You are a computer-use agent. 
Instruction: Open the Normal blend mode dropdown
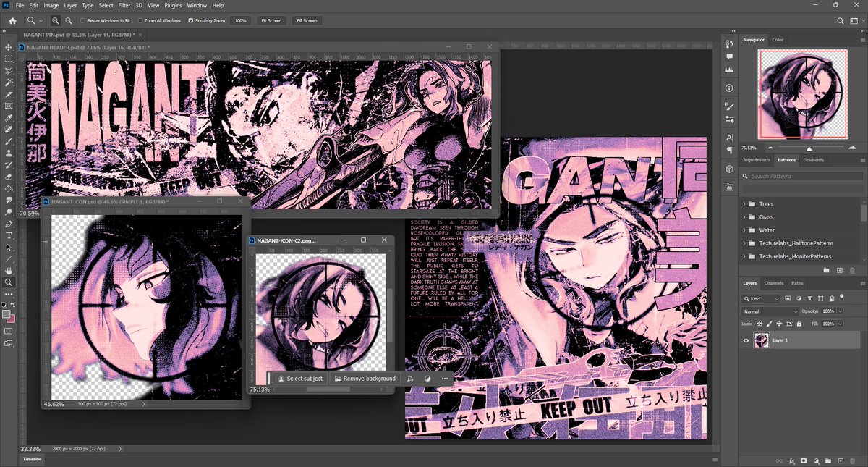pyautogui.click(x=770, y=311)
